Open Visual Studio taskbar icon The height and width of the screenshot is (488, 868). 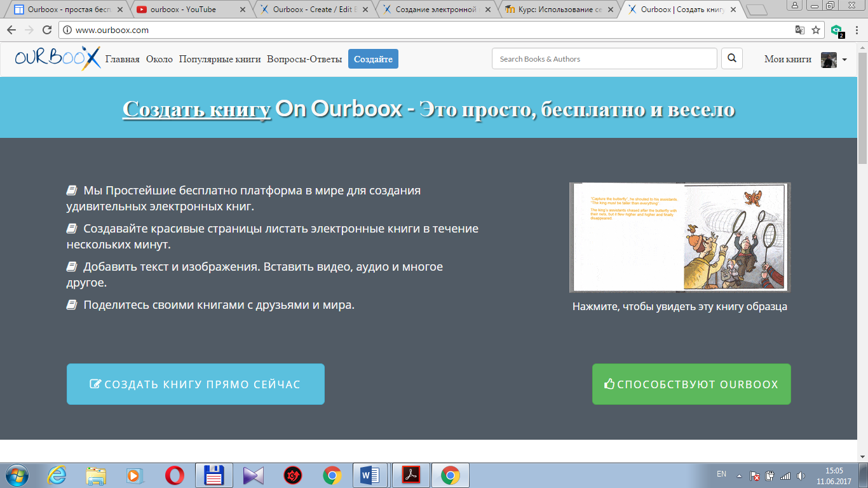pyautogui.click(x=253, y=475)
